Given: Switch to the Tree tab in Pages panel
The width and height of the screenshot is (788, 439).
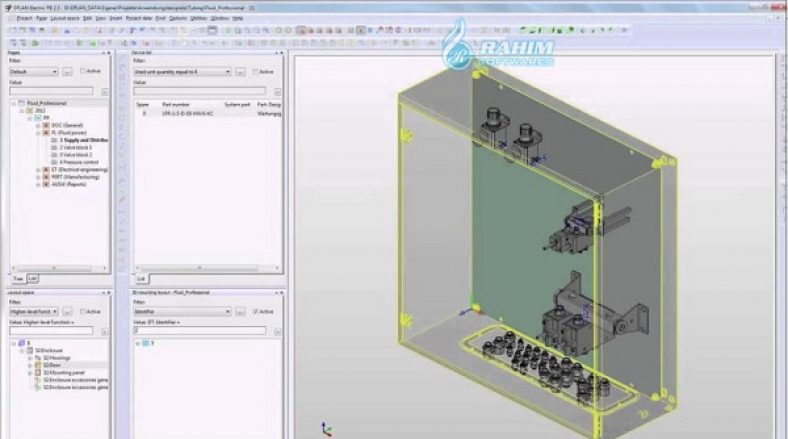Looking at the screenshot, I should coord(18,278).
